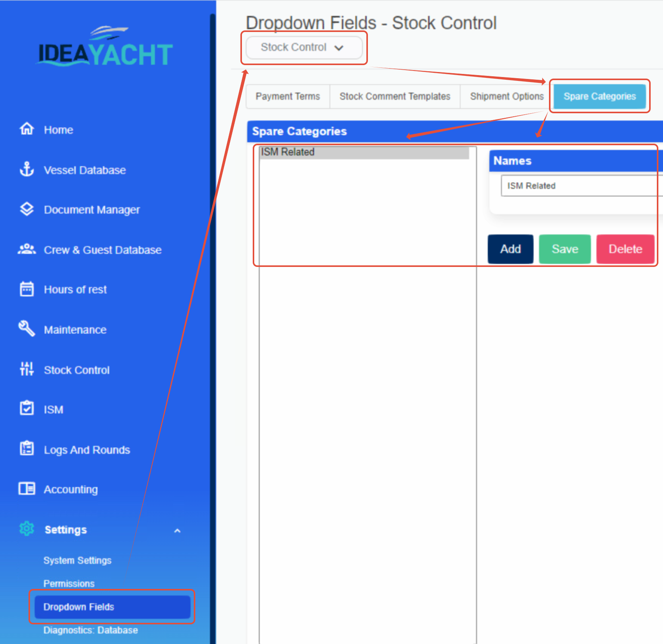The image size is (663, 644).
Task: Click the Stock Control sliders icon
Action: [x=26, y=369]
